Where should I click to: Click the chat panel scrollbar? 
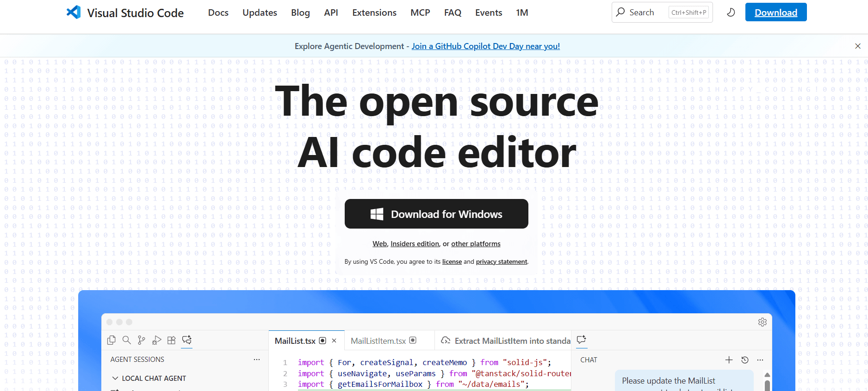click(767, 383)
